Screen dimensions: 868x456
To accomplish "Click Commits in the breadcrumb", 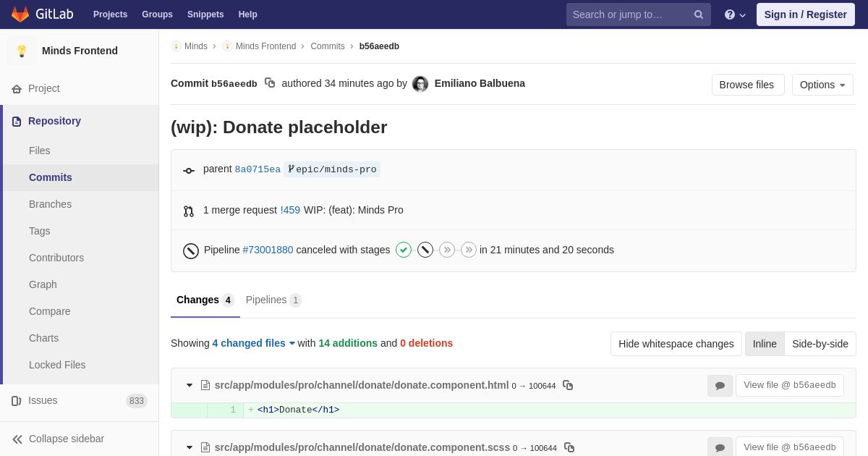I will tap(328, 46).
